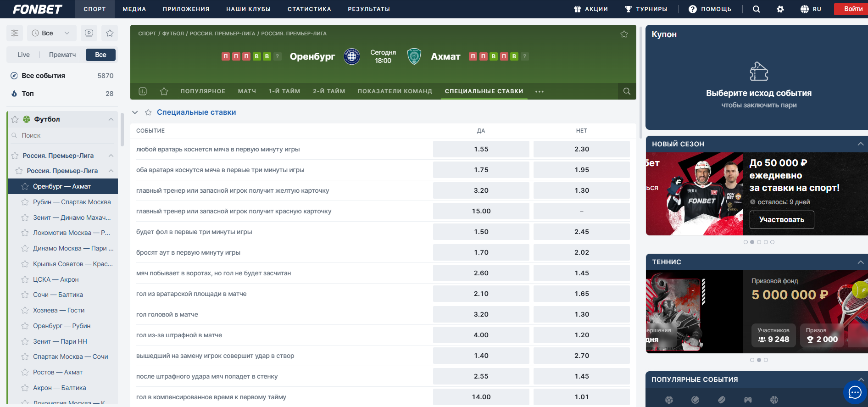Click the sidebar Поиск search field
Image resolution: width=868 pixels, height=407 pixels.
point(64,135)
